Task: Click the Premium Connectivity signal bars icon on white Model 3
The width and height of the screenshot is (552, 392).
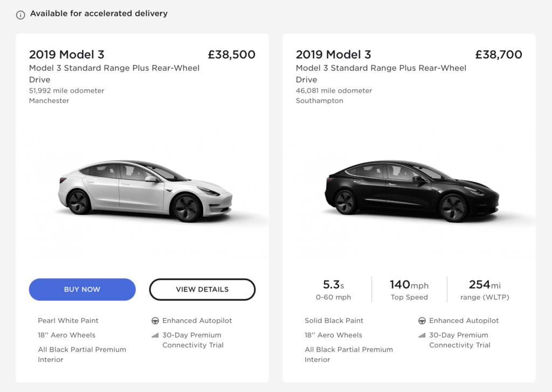Action: (154, 335)
